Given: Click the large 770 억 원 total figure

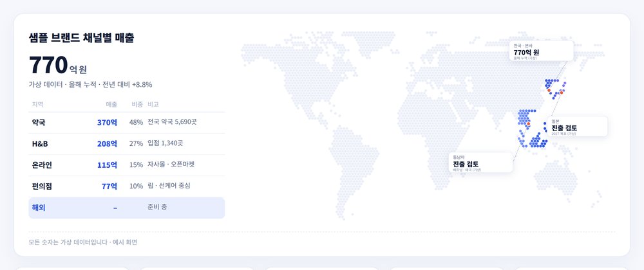Looking at the screenshot, I should click(58, 66).
